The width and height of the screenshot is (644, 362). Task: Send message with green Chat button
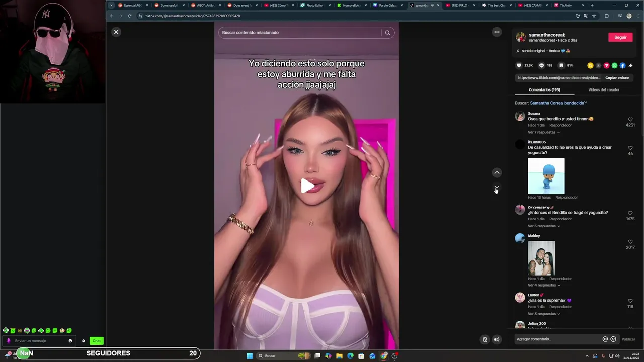[x=97, y=341]
